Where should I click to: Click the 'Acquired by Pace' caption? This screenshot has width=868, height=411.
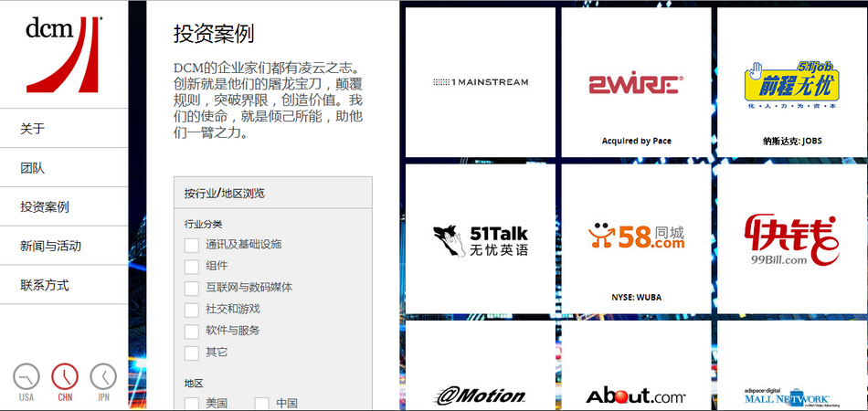pyautogui.click(x=637, y=141)
